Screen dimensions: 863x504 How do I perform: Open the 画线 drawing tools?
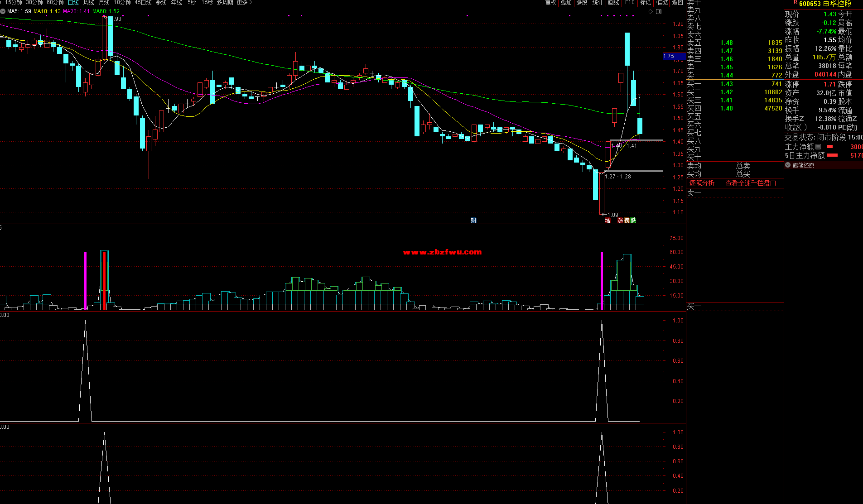(613, 3)
